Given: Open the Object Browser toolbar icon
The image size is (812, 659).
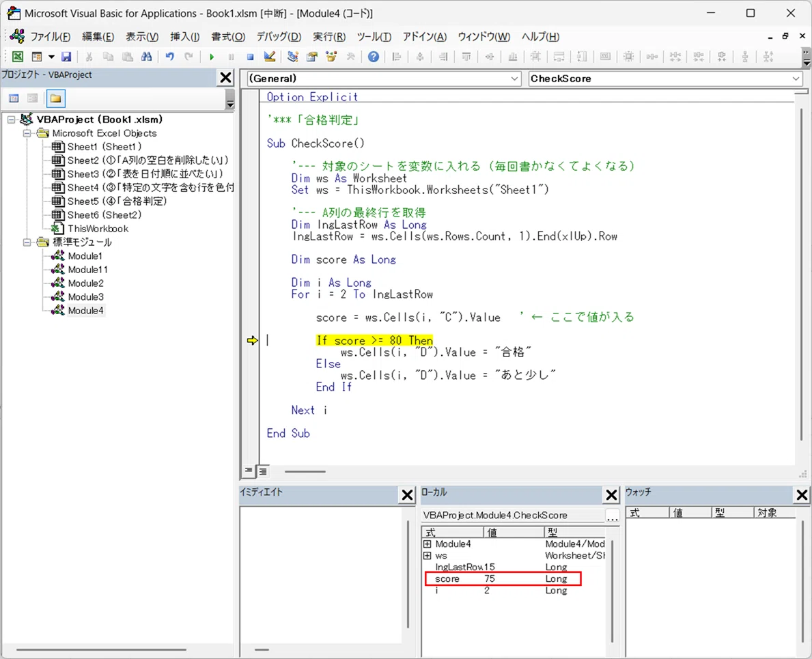Looking at the screenshot, I should pyautogui.click(x=331, y=57).
